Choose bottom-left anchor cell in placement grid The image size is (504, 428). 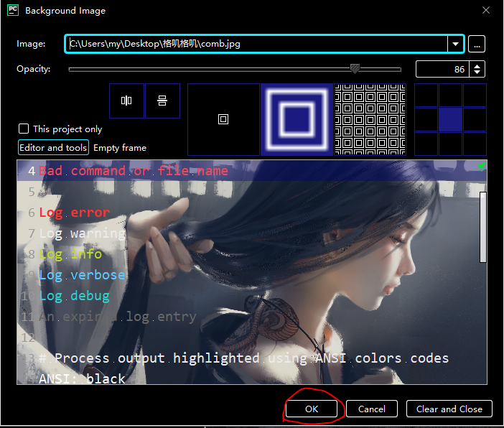(x=426, y=144)
